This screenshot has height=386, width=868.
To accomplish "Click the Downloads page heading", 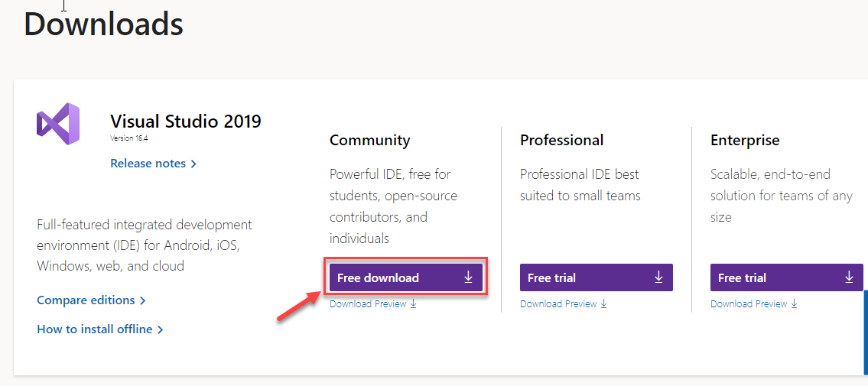I will click(103, 24).
